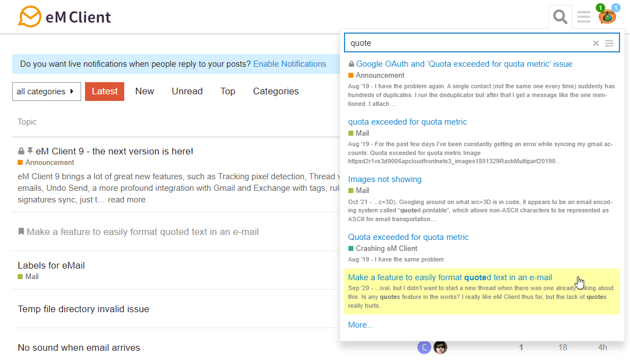Click excerpt starting 'Aug '19 - For the past few days'
The width and height of the screenshot is (630, 364).
[480, 153]
